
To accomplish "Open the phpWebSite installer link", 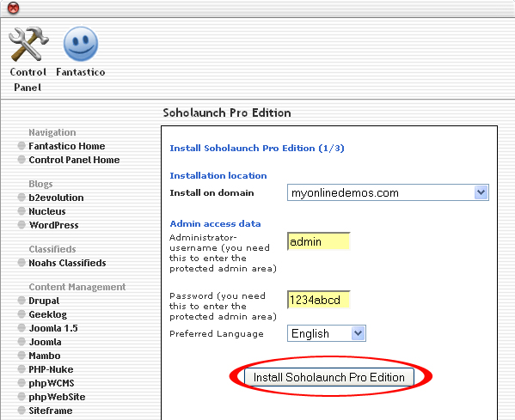I will tap(57, 397).
